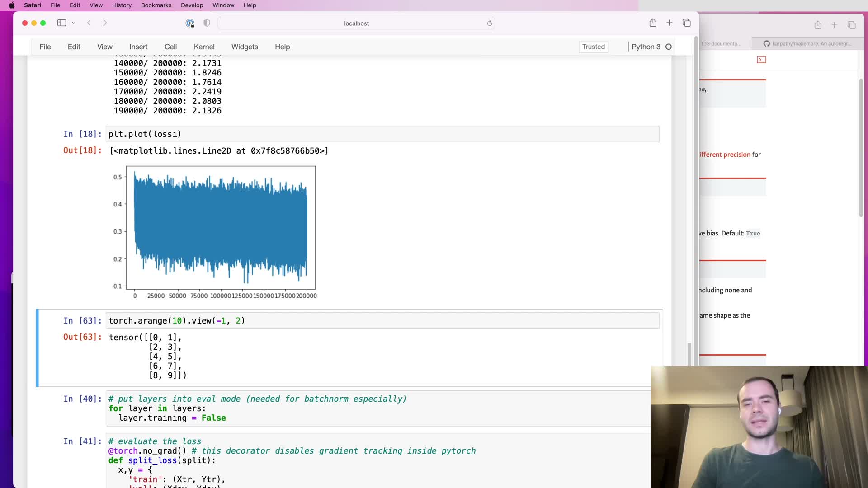
Task: Click the privacy report shield icon
Action: [x=207, y=23]
